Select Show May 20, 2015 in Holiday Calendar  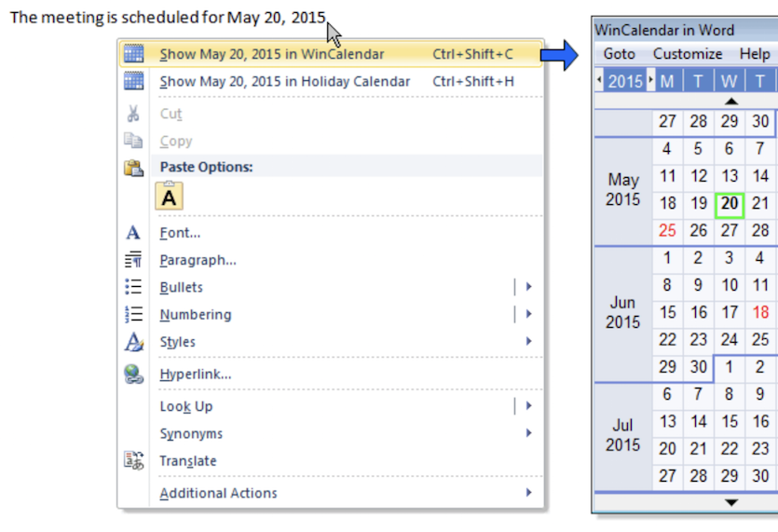(x=331, y=81)
